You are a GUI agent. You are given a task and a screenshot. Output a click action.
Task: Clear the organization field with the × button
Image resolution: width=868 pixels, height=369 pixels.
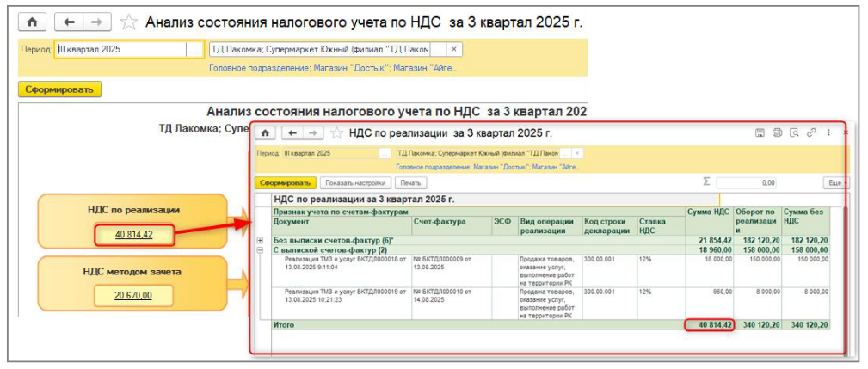tap(455, 50)
